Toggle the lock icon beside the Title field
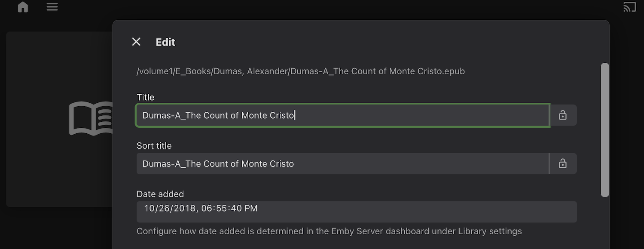The height and width of the screenshot is (249, 644). (563, 115)
